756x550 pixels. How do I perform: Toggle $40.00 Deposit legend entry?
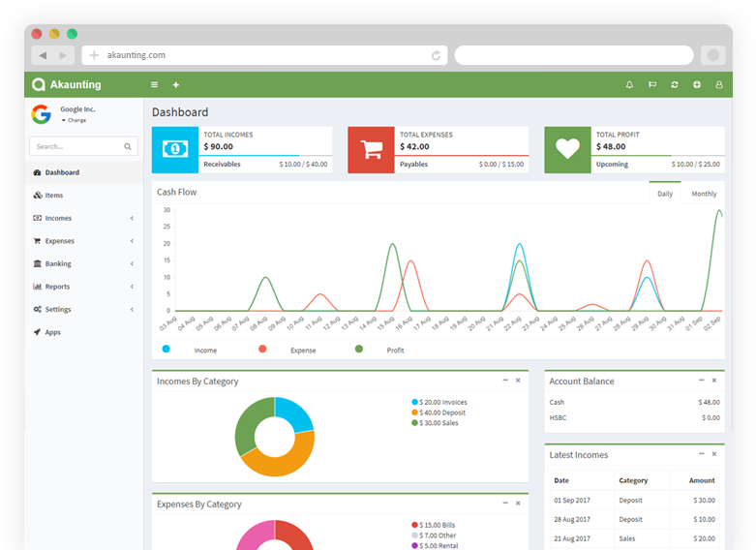(438, 412)
